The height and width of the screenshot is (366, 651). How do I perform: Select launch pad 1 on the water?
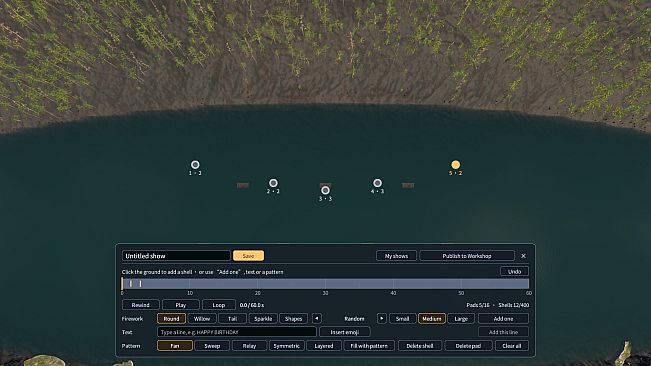point(195,165)
